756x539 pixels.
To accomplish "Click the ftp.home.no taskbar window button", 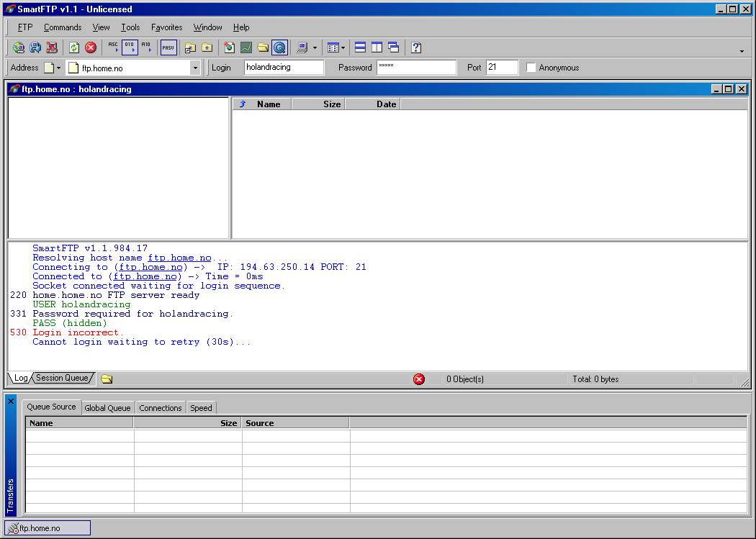I will [x=48, y=528].
